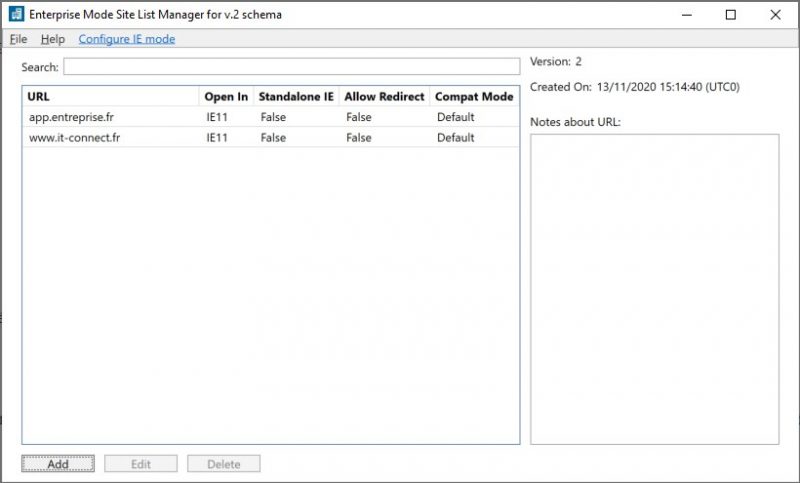800x483 pixels.
Task: Sort by Standalone IE column header
Action: point(296,96)
